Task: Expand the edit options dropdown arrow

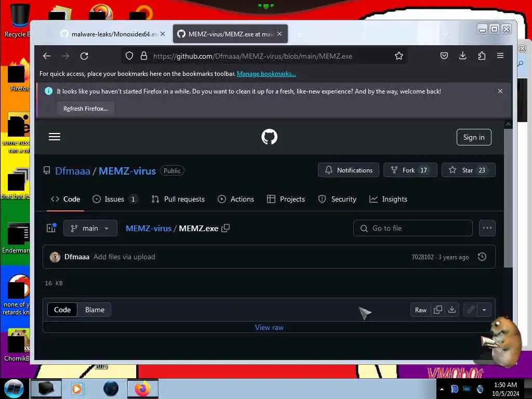Action: [484, 310]
